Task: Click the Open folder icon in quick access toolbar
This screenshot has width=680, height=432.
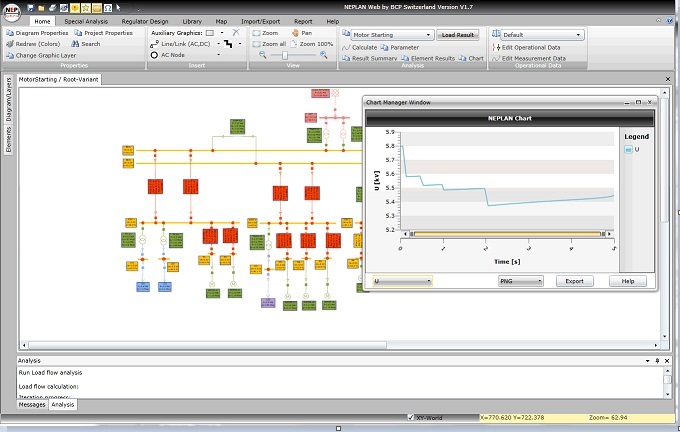Action: [x=41, y=8]
